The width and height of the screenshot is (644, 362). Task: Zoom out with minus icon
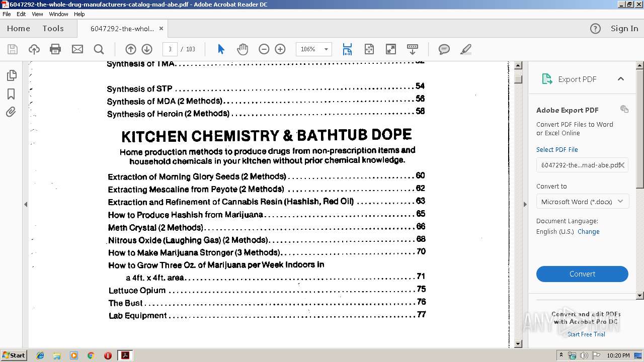tap(264, 49)
